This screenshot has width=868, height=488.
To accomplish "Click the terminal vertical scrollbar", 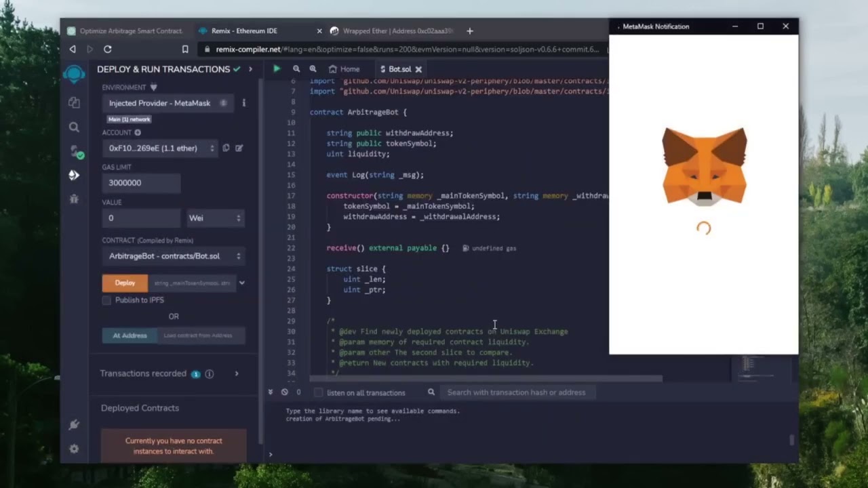I will point(791,439).
